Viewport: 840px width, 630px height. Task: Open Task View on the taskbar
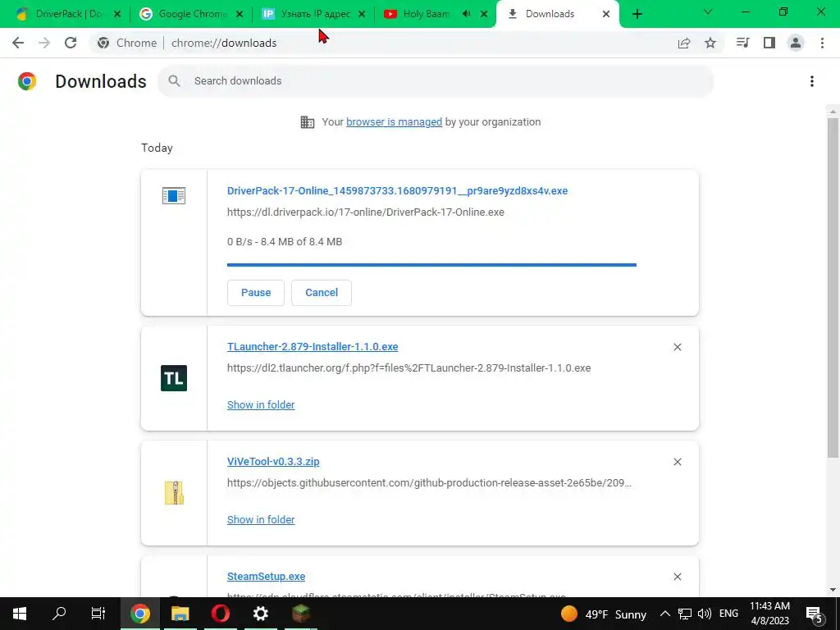[98, 614]
